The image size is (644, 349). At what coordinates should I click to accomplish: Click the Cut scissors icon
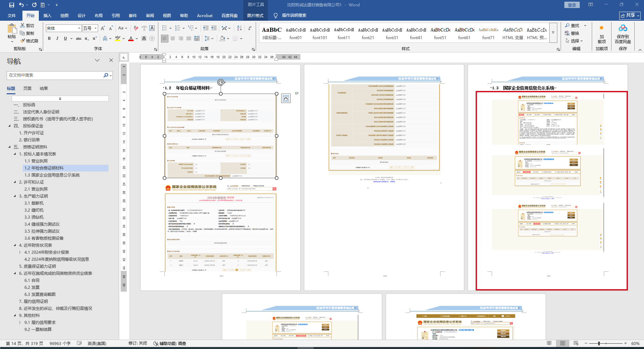tap(22, 25)
